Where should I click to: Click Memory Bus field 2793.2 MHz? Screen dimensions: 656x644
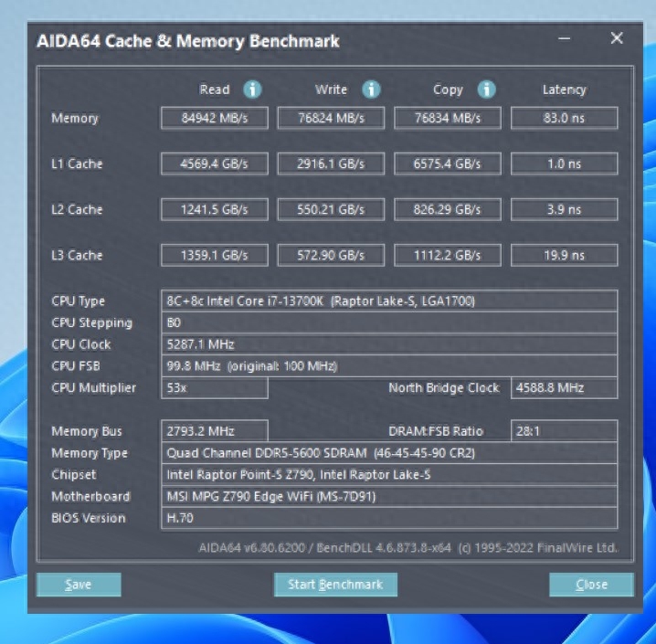click(x=214, y=431)
